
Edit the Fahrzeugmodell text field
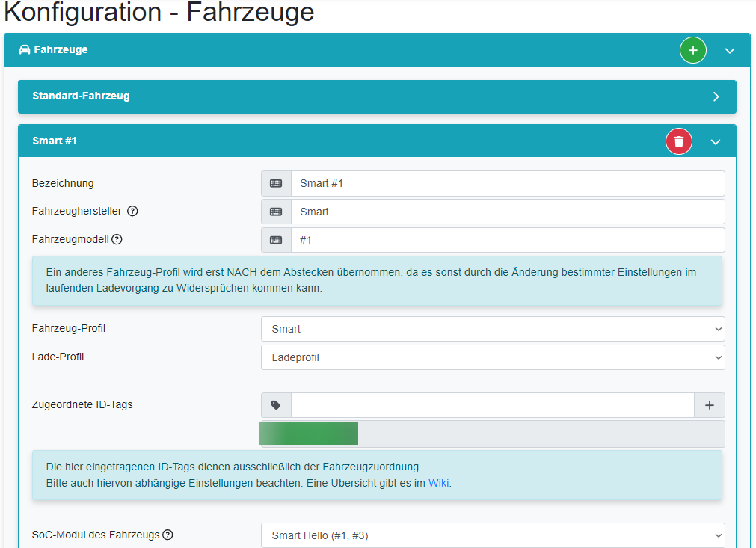click(x=508, y=240)
